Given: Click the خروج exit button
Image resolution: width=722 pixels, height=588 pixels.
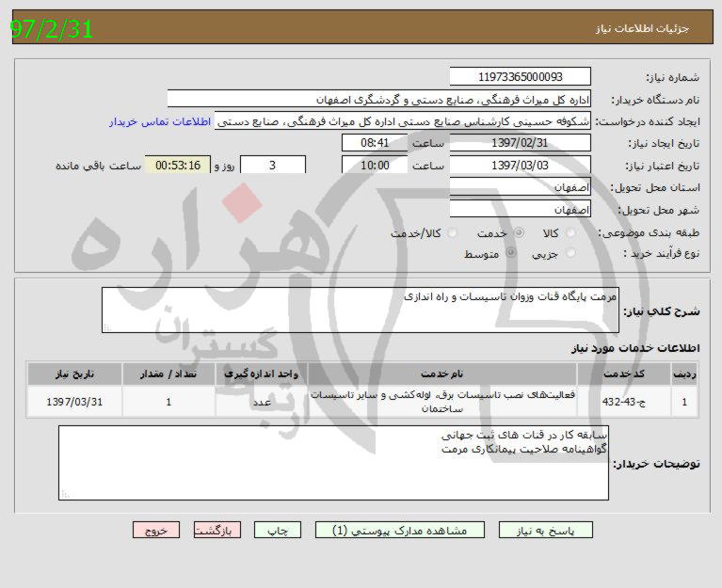Looking at the screenshot, I should (156, 531).
